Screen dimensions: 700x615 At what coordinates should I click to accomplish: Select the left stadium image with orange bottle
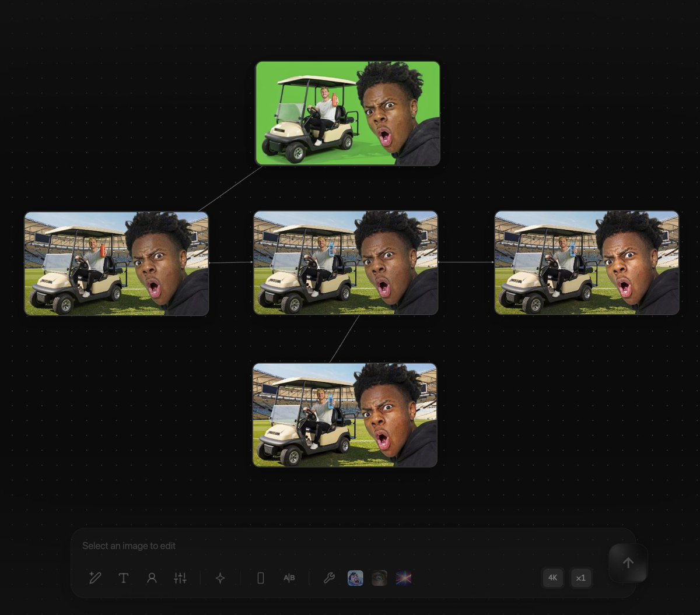(116, 263)
